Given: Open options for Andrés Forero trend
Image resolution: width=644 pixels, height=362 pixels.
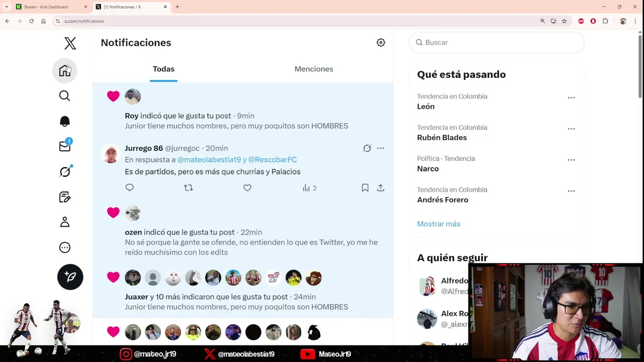Looking at the screenshot, I should pyautogui.click(x=571, y=191).
